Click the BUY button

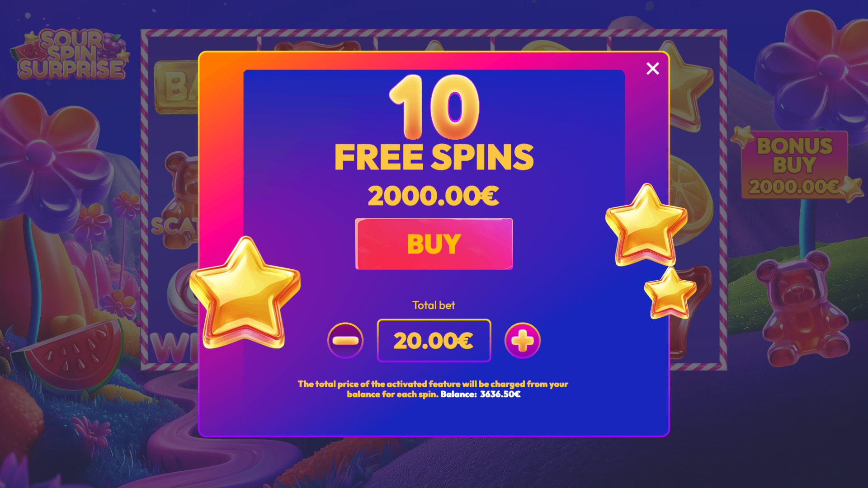tap(434, 244)
